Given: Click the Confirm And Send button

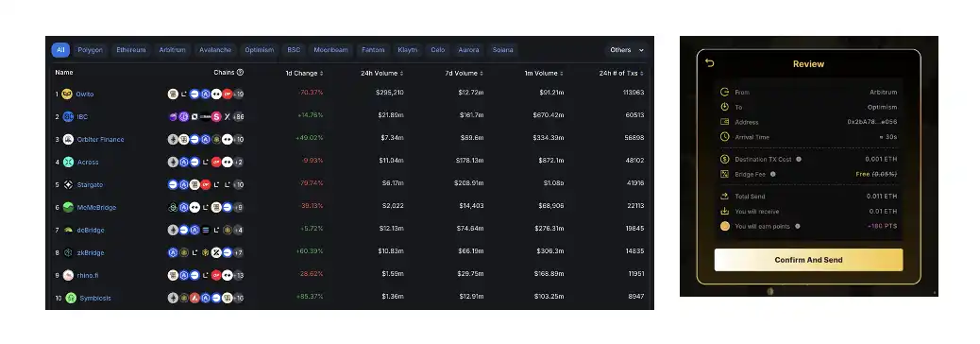Looking at the screenshot, I should point(809,260).
